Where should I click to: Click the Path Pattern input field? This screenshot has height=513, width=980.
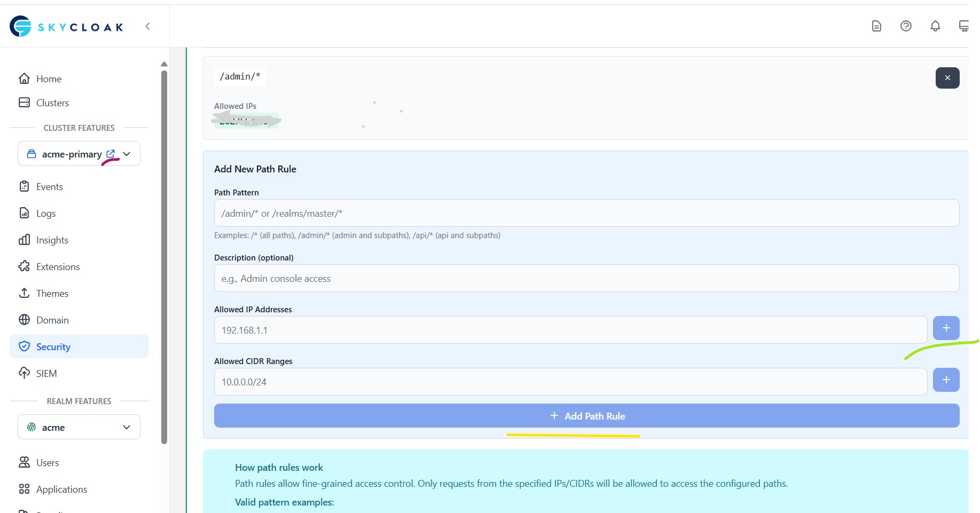[586, 214]
